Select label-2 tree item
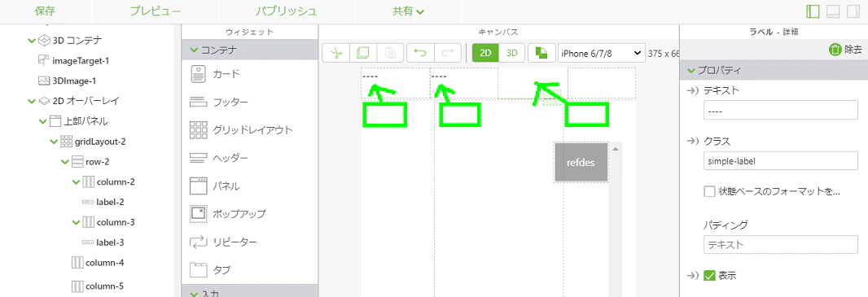This screenshot has height=297, width=868. pos(110,202)
